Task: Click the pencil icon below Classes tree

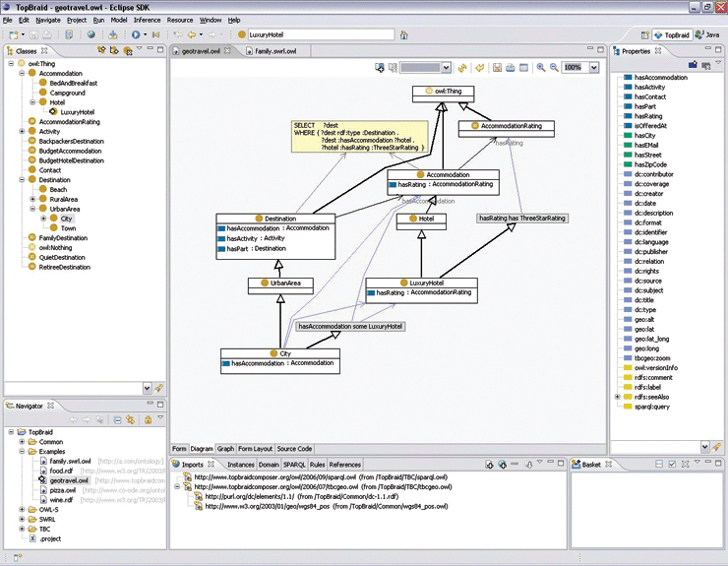Action: 158,388
